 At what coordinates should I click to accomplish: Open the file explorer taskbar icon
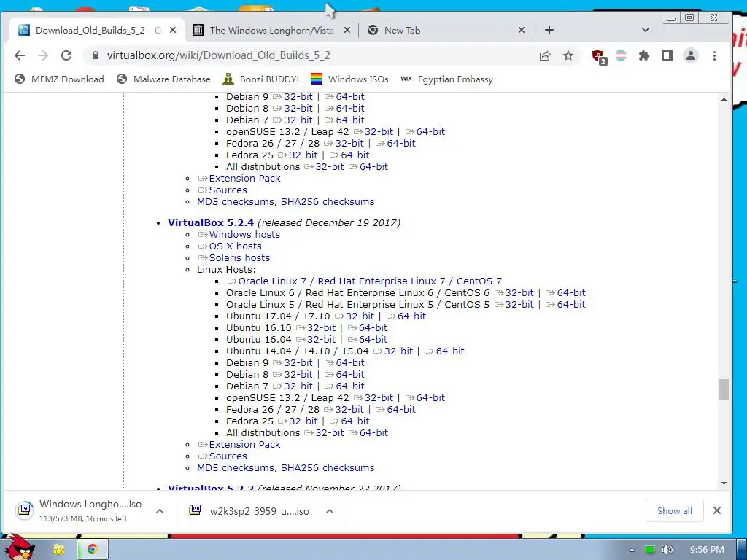(59, 550)
